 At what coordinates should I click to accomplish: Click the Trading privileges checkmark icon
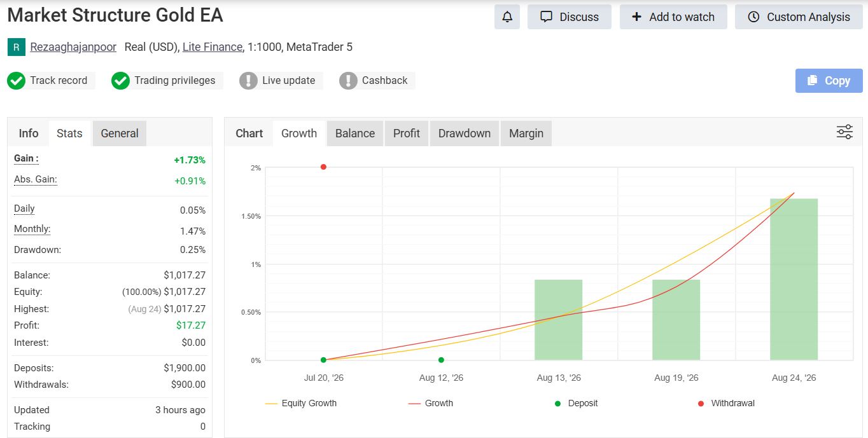(x=120, y=81)
